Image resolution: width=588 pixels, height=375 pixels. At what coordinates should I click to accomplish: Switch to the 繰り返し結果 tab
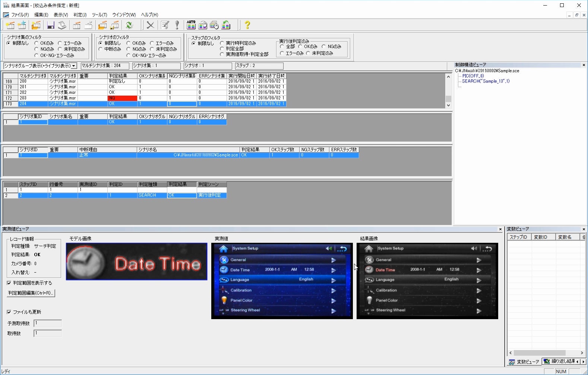tap(559, 362)
